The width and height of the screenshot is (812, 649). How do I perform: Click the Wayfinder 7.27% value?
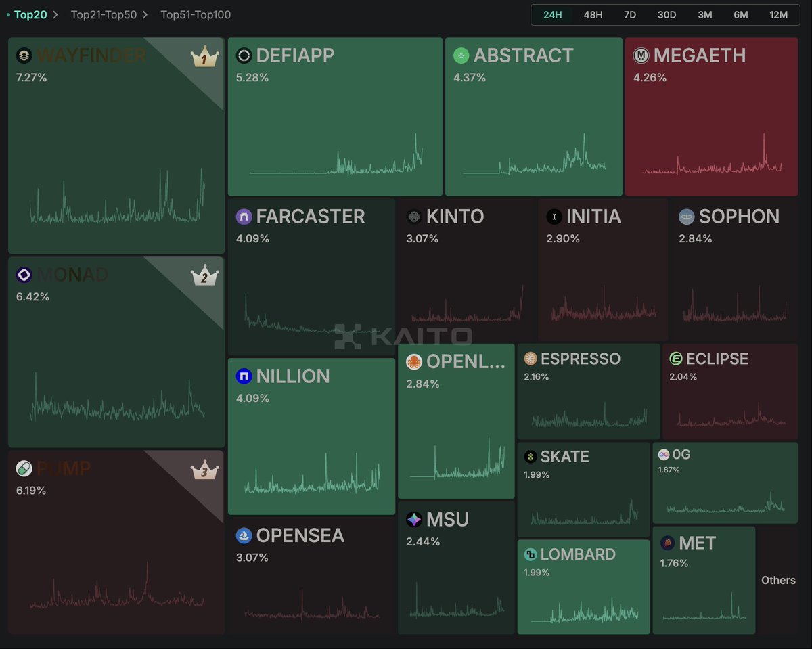31,77
